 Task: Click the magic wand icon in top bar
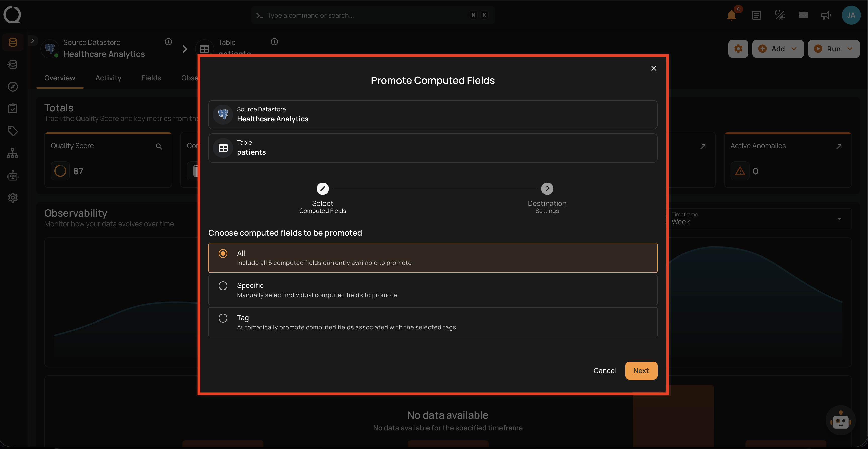tap(780, 15)
